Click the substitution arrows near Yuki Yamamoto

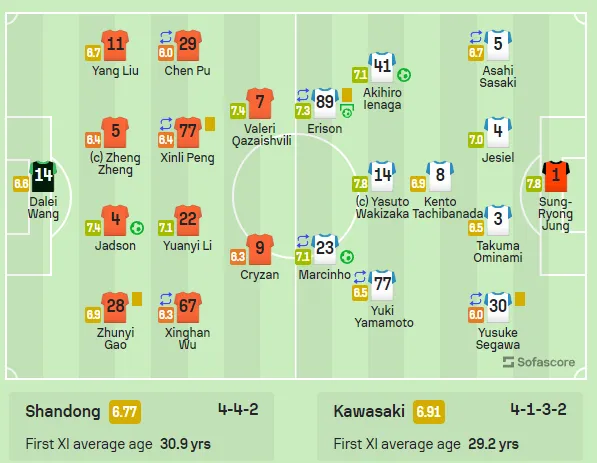click(360, 277)
